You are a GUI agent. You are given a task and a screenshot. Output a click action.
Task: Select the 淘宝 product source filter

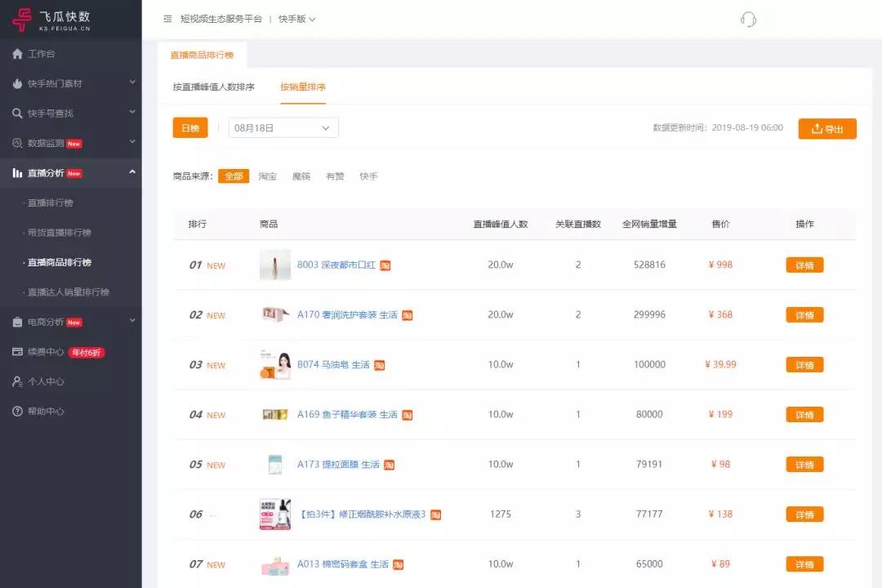coord(267,176)
